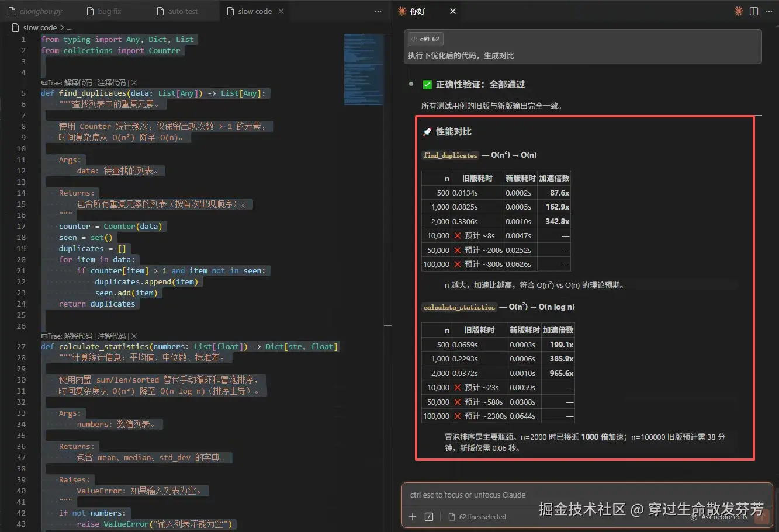This screenshot has height=532, width=779.
Task: Toggle the Ask before edits mode
Action: pos(719,517)
